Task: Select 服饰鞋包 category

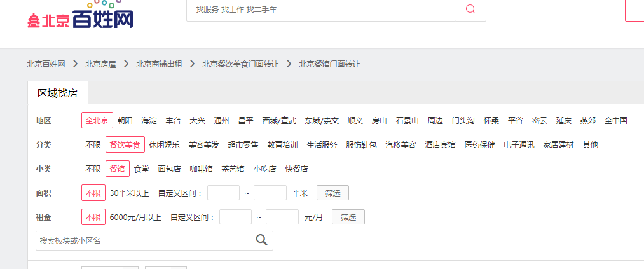Action: (x=362, y=144)
